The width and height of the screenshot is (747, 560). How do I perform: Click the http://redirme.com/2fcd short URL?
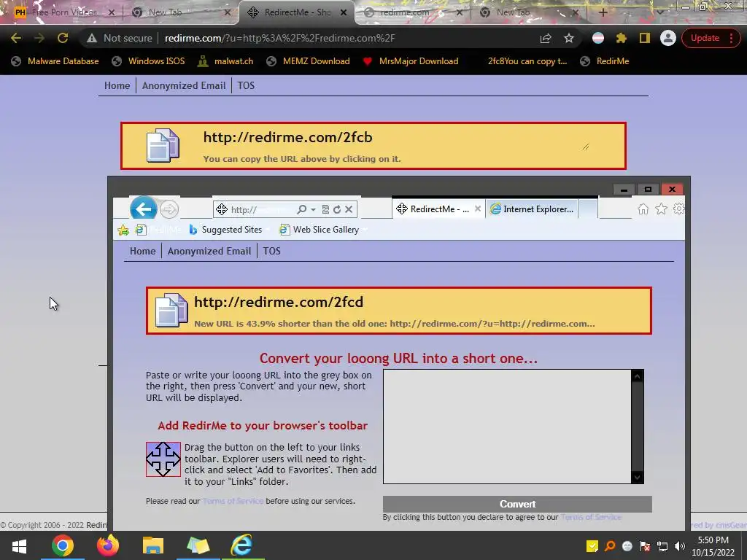pos(279,302)
